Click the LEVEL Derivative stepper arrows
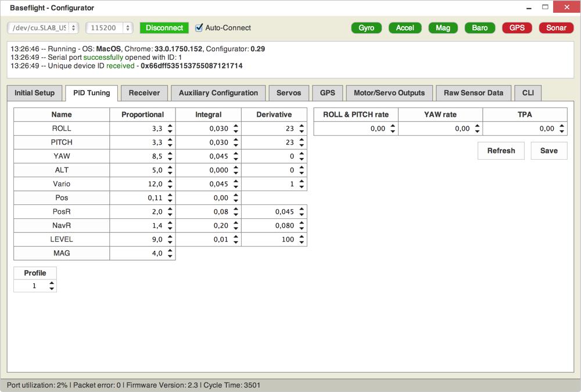Viewport: 581px width, 392px height. [302, 239]
